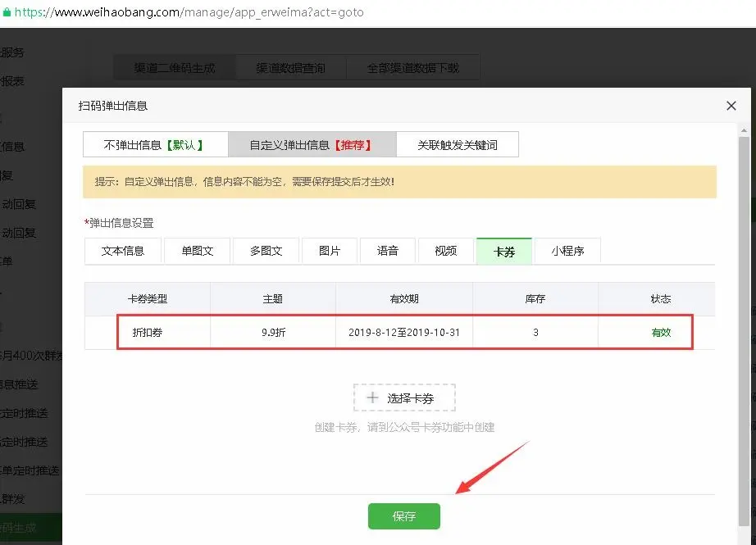Click the 2019-8-12至2019-10-31 validity cell
Screen dimensions: 756x545
404,332
